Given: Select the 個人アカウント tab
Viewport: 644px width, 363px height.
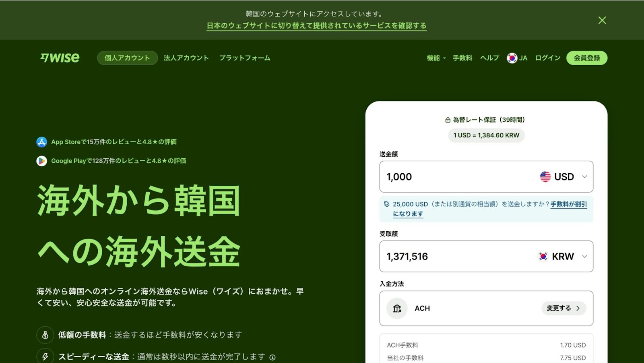Looking at the screenshot, I should click(127, 58).
